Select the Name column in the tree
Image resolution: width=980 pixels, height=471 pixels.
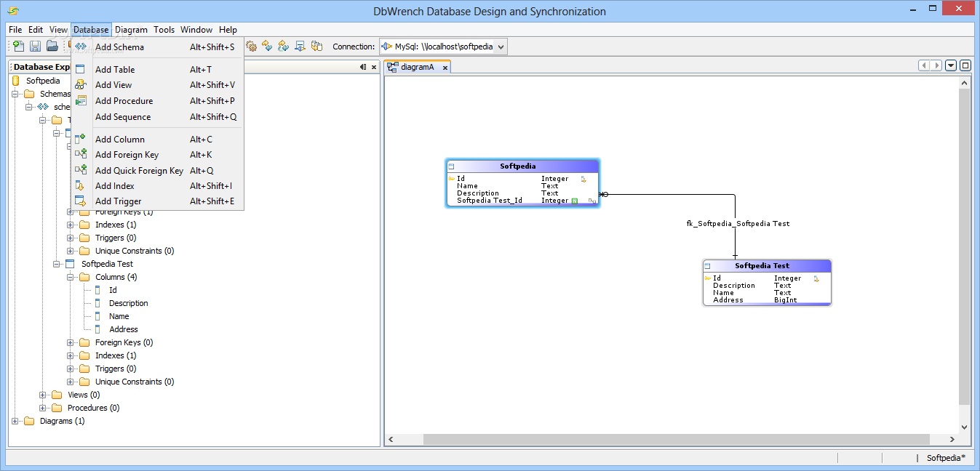119,316
